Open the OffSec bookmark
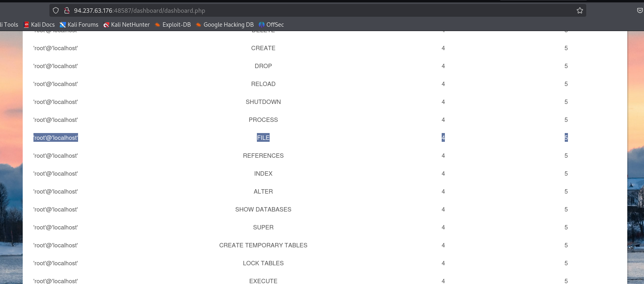 271,25
